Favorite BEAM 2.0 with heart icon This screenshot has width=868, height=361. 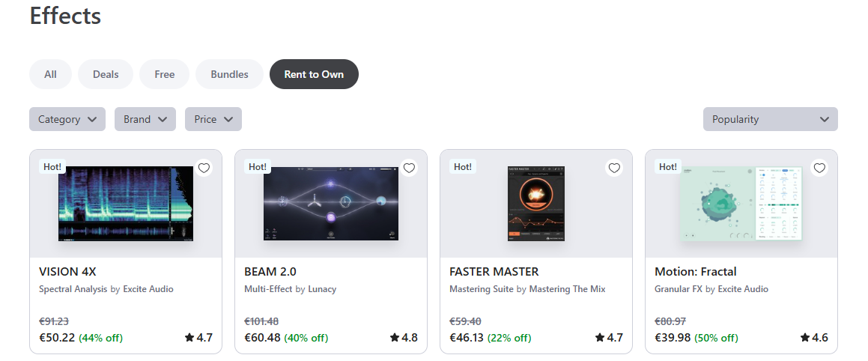409,168
